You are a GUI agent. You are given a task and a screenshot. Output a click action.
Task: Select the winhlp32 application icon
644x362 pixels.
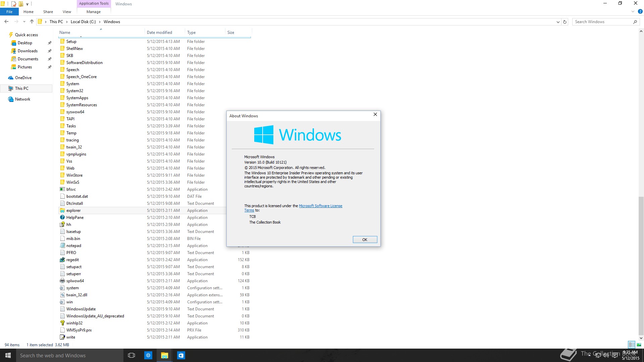click(62, 323)
